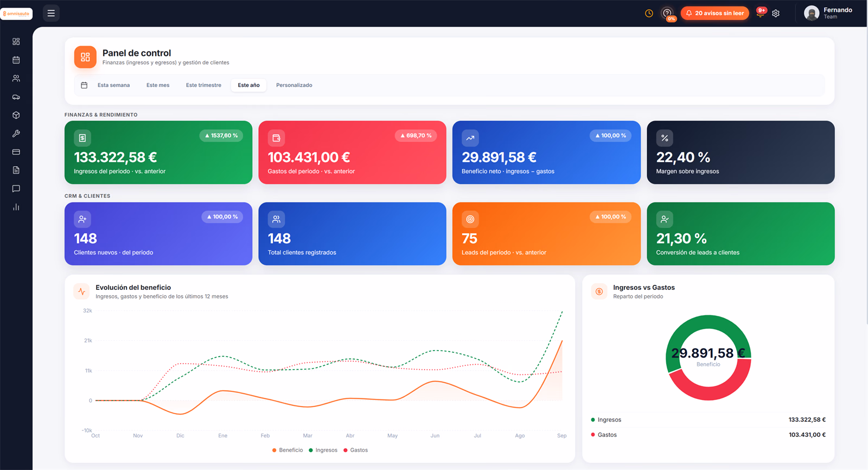Open the chat messages sidebar icon
Image resolution: width=868 pixels, height=470 pixels.
point(16,189)
